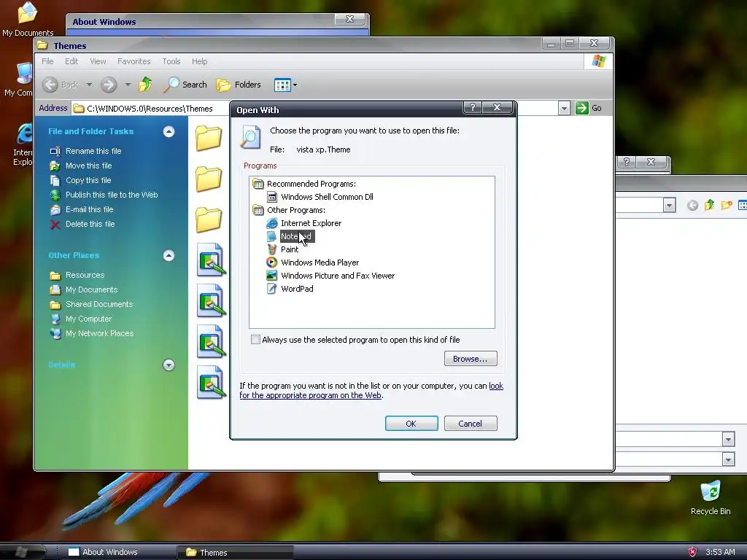Open the Help menu in Themes window

200,61
